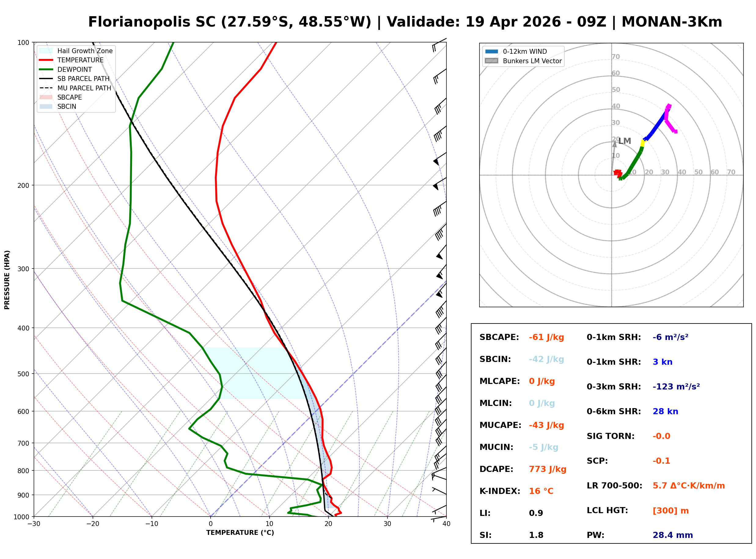This screenshot has height=559, width=756.
Task: Click the pink SBCAPE legend swatch
Action: point(46,97)
